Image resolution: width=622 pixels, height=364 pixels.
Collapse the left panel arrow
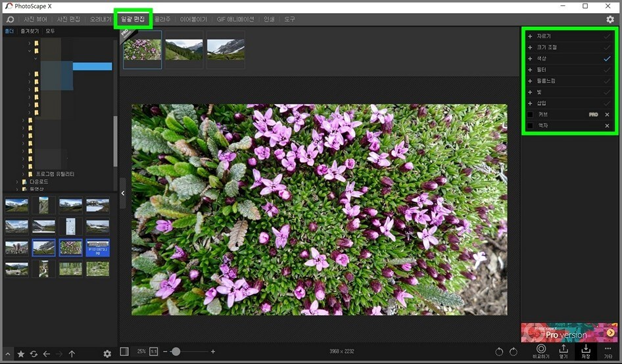(x=122, y=193)
